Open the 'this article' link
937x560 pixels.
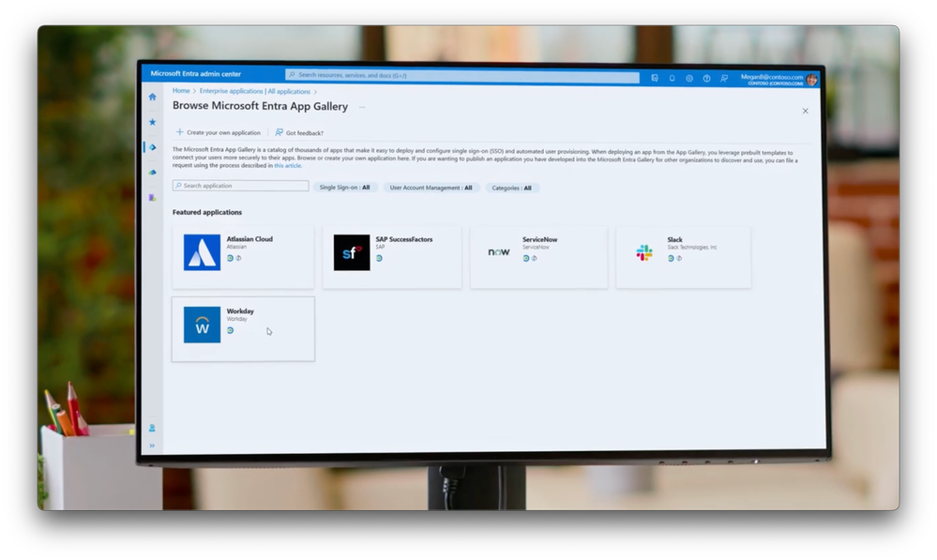287,165
